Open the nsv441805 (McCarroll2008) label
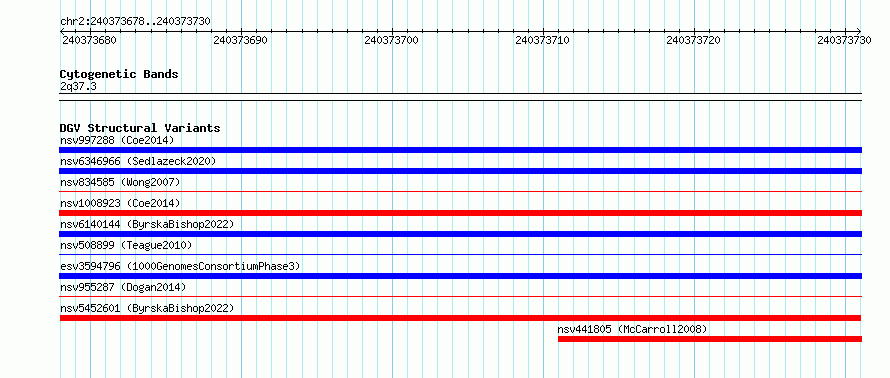 tap(632, 329)
